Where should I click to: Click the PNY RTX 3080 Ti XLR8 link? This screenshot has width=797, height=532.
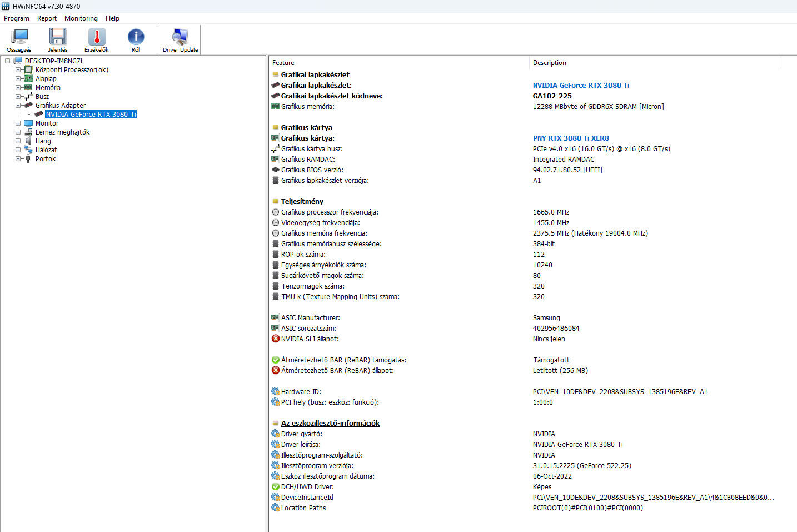click(571, 138)
